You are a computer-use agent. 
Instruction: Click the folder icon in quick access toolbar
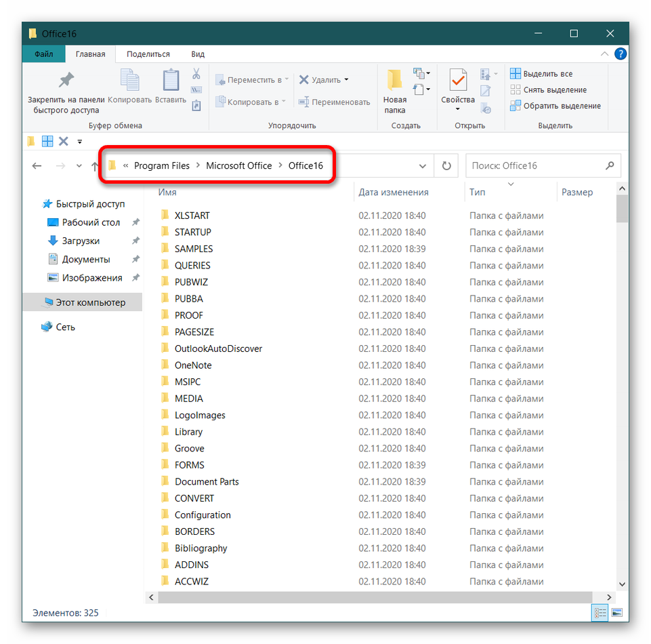click(31, 141)
